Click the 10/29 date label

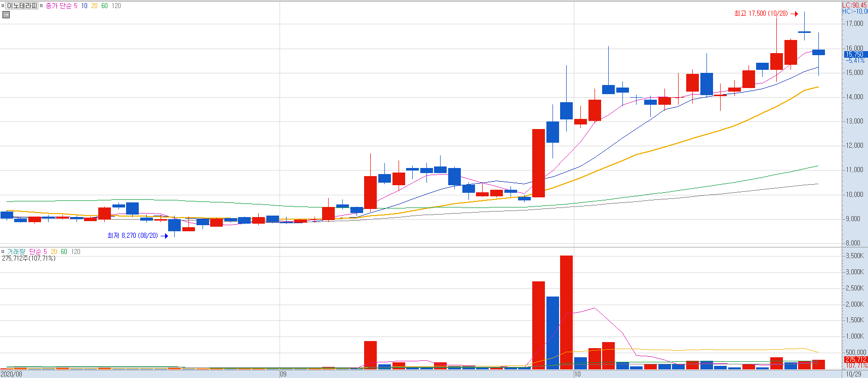[854, 374]
